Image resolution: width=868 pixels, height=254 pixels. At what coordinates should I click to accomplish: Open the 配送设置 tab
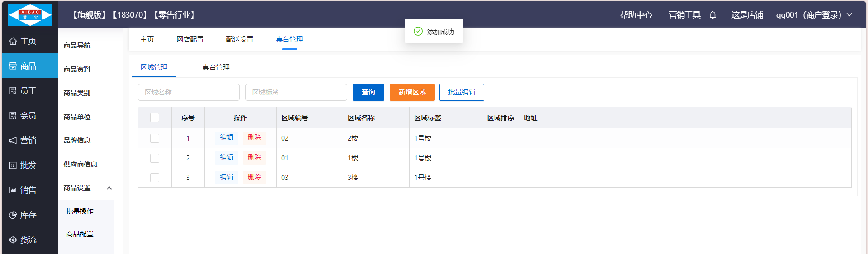pyautogui.click(x=240, y=39)
